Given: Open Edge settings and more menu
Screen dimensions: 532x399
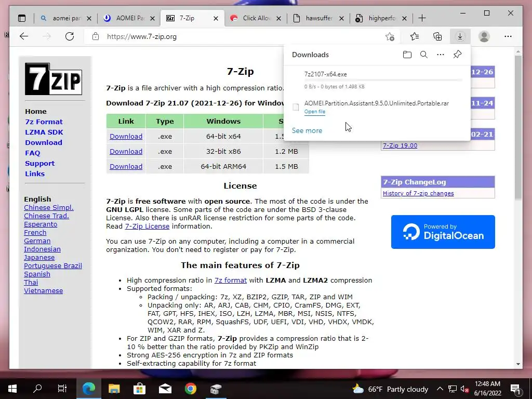Looking at the screenshot, I should click(x=508, y=36).
